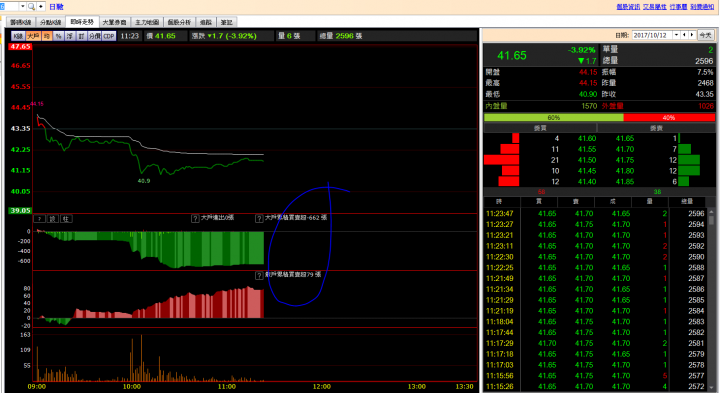Image resolution: width=720 pixels, height=393 pixels.
Task: Click the 柱 bar style button
Action: (x=66, y=219)
